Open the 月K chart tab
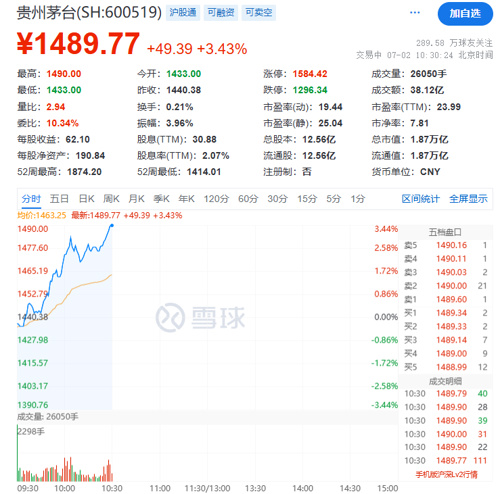The image size is (500, 494). 137,199
